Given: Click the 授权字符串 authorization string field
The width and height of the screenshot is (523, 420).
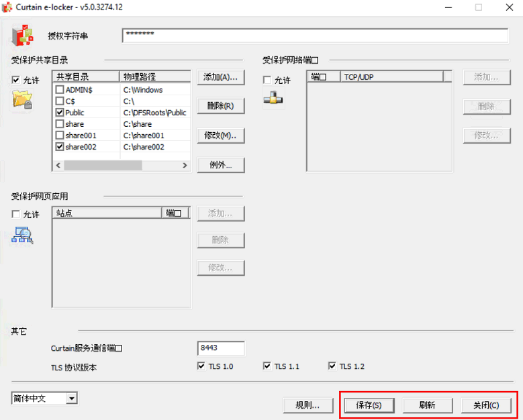Looking at the screenshot, I should [x=315, y=36].
